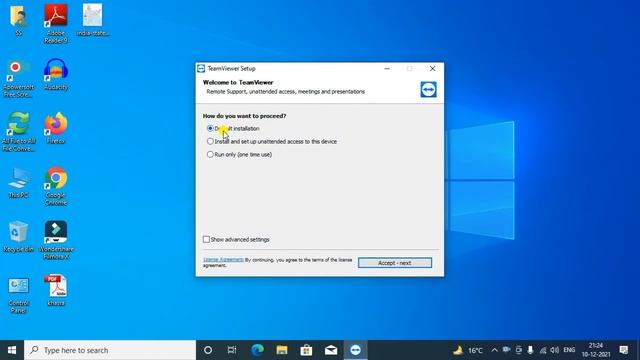Open the SS folder on the desktop
Viewport: 640px width, 360px height.
[x=18, y=20]
